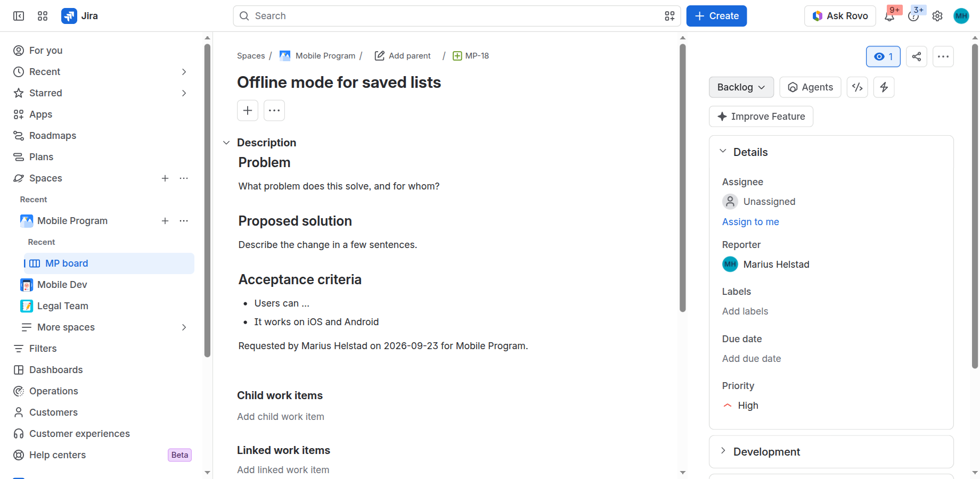Click Add parent in breadcrumb
This screenshot has height=479, width=980.
click(403, 56)
